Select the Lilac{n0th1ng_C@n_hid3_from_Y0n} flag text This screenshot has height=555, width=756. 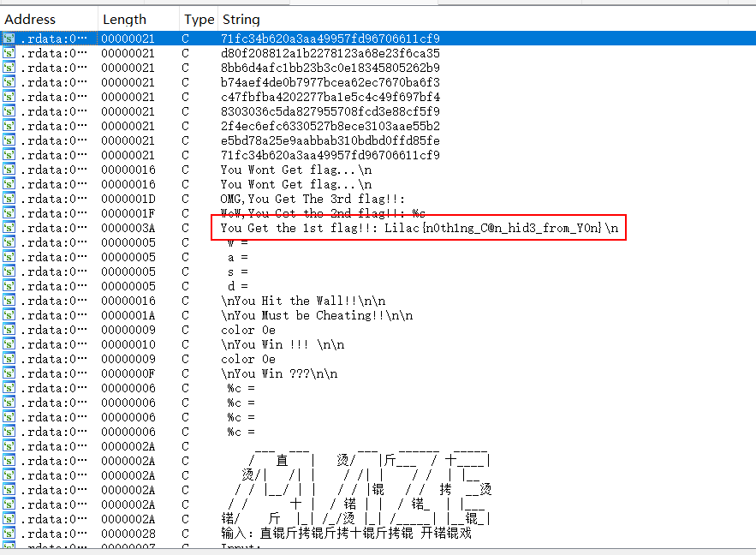[x=500, y=228]
